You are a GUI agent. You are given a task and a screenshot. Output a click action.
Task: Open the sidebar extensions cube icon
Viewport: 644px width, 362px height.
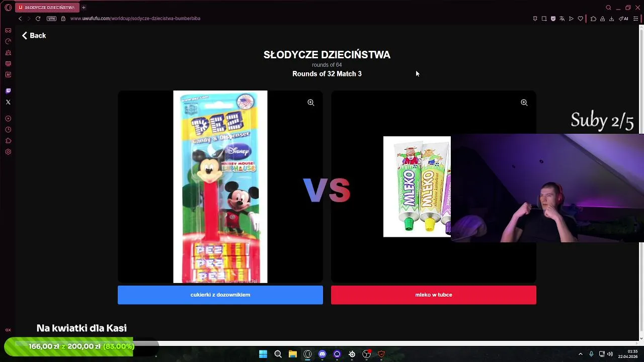[8, 141]
